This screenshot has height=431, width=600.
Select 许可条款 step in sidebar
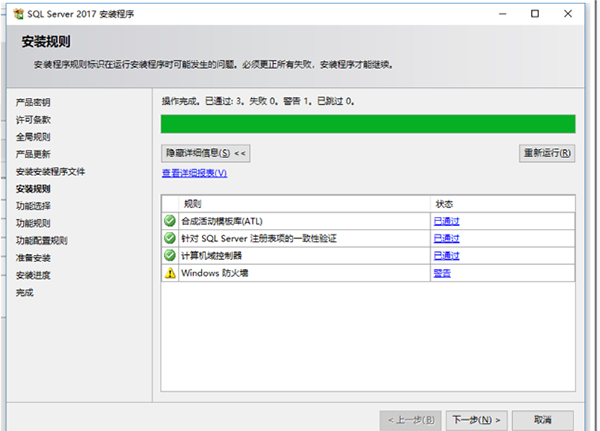pos(33,120)
